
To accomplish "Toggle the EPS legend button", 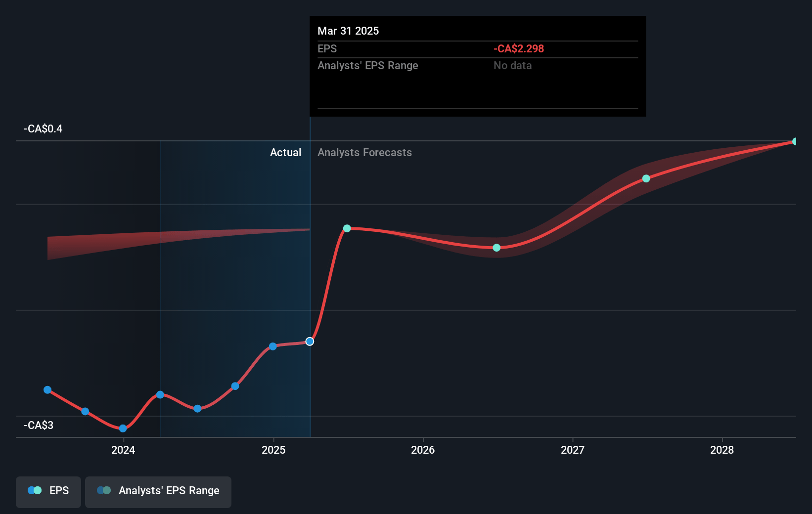I will click(48, 491).
